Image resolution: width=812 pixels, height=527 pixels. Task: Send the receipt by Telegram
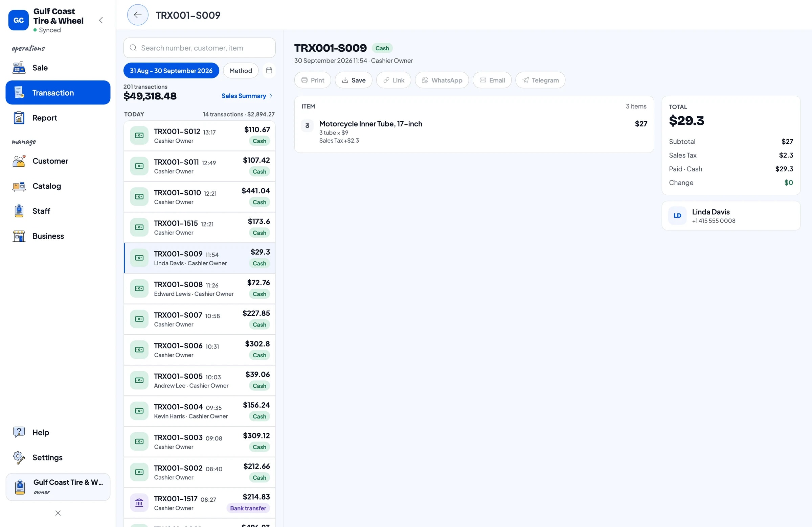pyautogui.click(x=540, y=80)
